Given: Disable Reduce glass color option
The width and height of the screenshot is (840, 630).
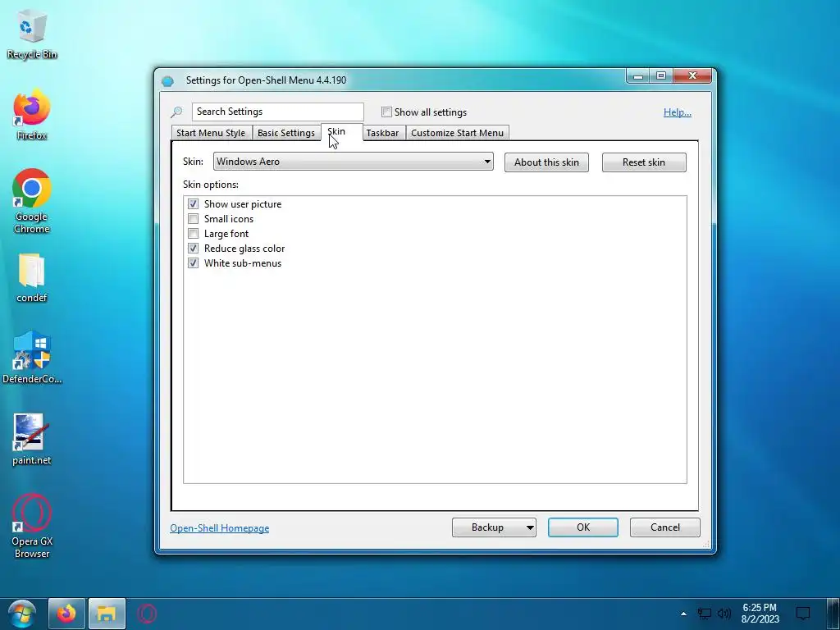Looking at the screenshot, I should point(194,249).
